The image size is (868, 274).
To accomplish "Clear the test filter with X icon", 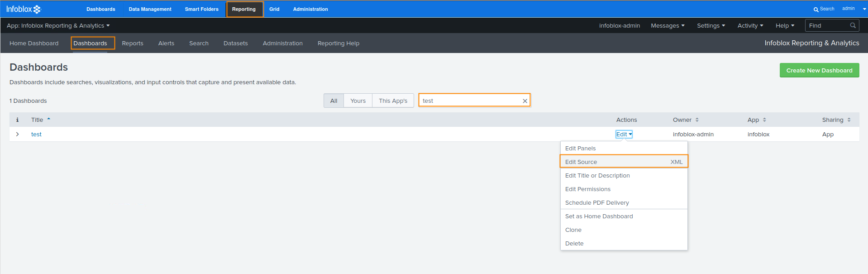I will click(525, 101).
